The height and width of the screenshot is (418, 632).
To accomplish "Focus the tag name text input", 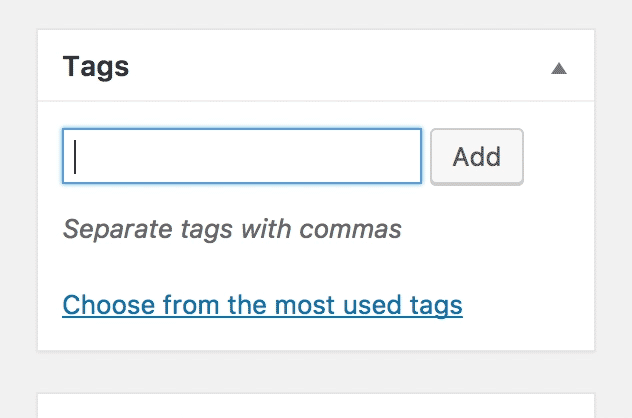I will point(242,156).
